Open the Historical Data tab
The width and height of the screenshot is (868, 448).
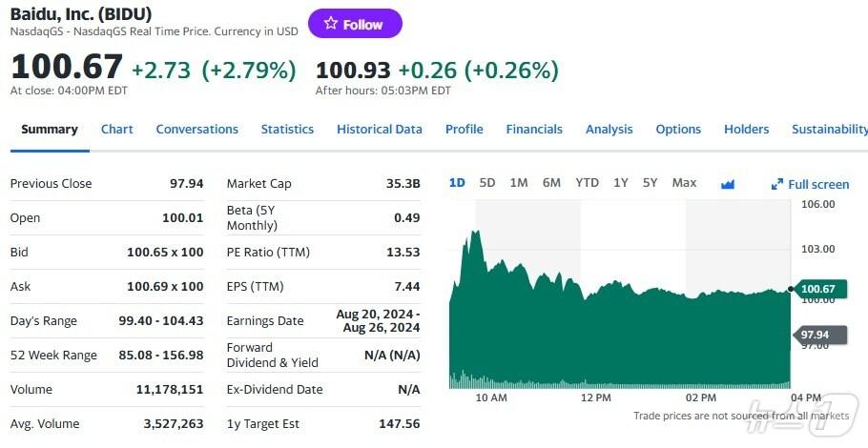click(379, 130)
